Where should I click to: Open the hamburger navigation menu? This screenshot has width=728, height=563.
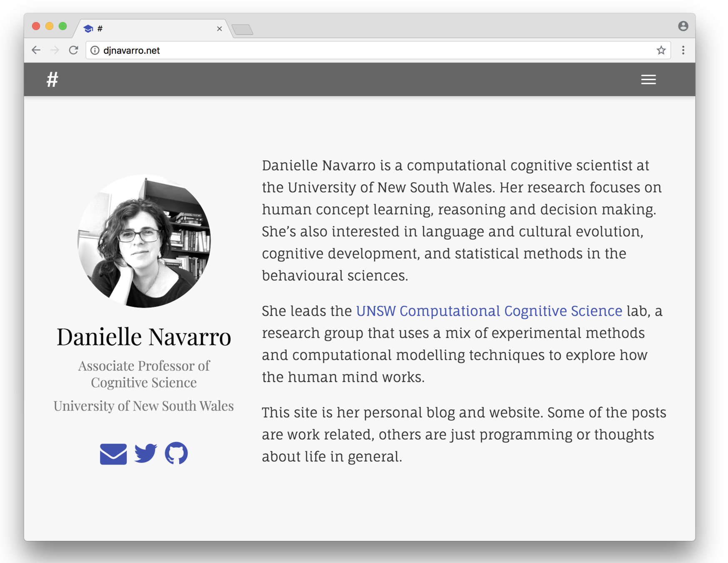(648, 80)
